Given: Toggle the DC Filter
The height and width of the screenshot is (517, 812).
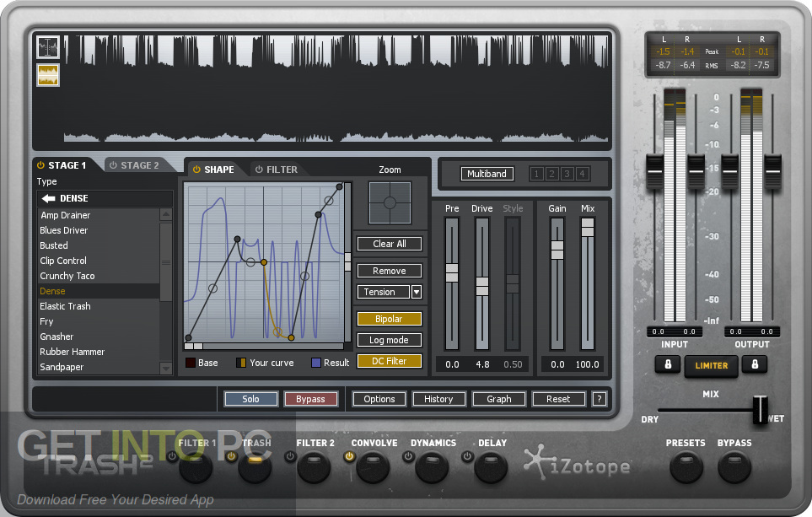Looking at the screenshot, I should [x=390, y=361].
